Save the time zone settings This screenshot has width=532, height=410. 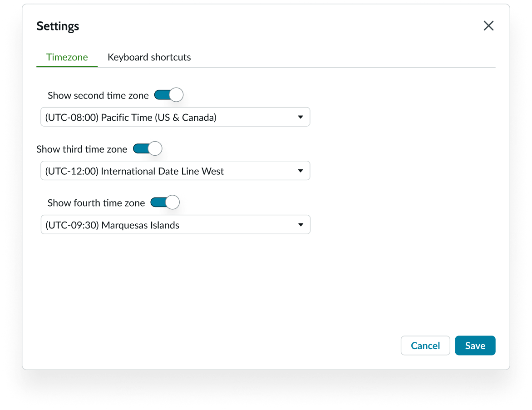[475, 346]
